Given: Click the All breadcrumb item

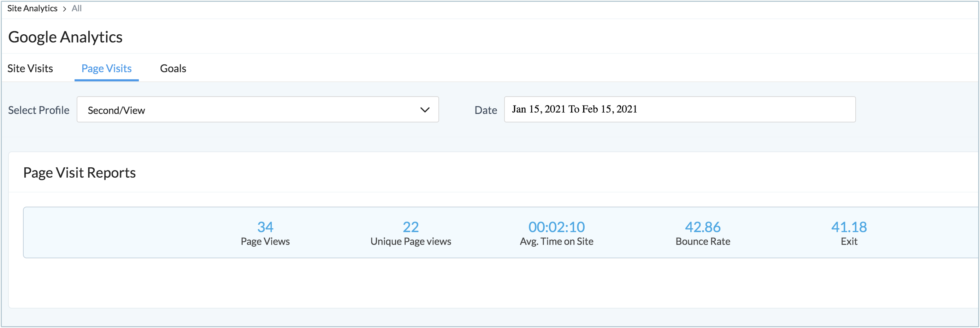Looking at the screenshot, I should pyautogui.click(x=76, y=8).
